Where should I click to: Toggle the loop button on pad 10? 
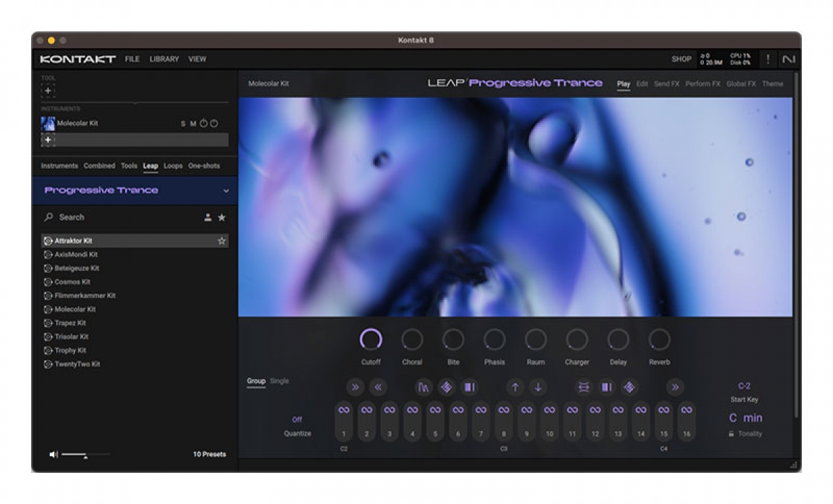[549, 410]
